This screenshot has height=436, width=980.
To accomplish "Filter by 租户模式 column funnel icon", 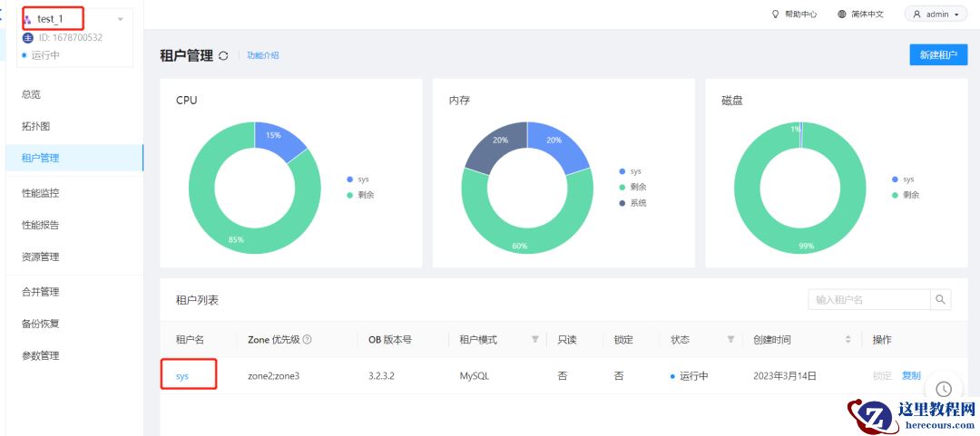I will click(x=535, y=339).
